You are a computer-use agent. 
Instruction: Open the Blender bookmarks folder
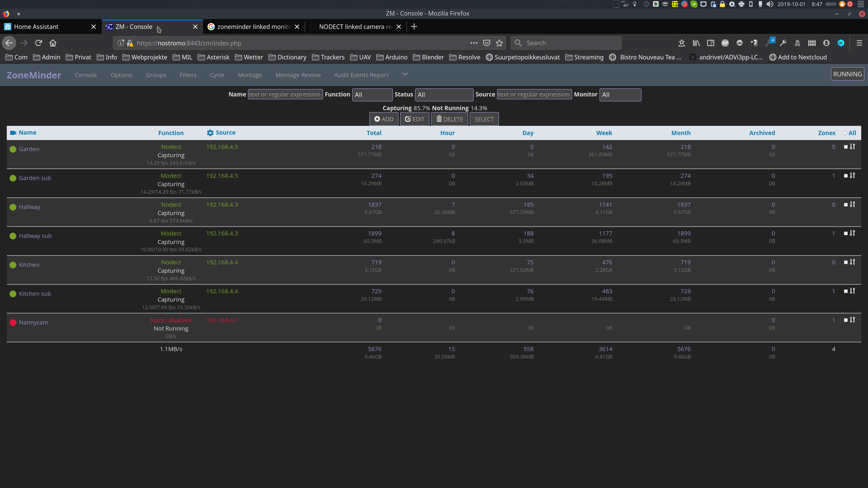point(429,57)
